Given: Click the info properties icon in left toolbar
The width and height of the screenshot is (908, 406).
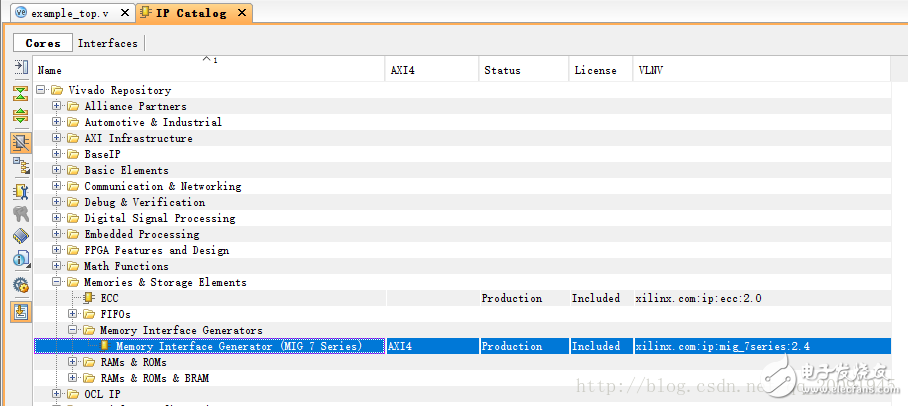Looking at the screenshot, I should click(20, 261).
